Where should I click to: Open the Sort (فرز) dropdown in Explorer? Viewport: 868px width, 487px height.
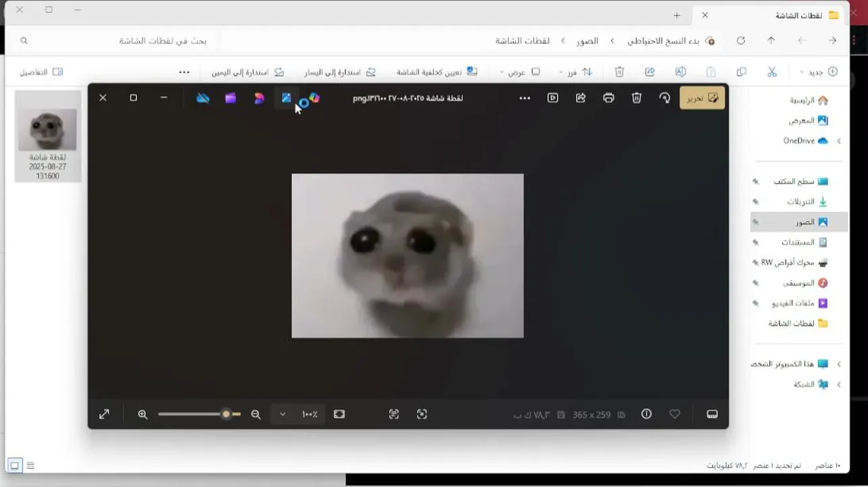coord(576,72)
